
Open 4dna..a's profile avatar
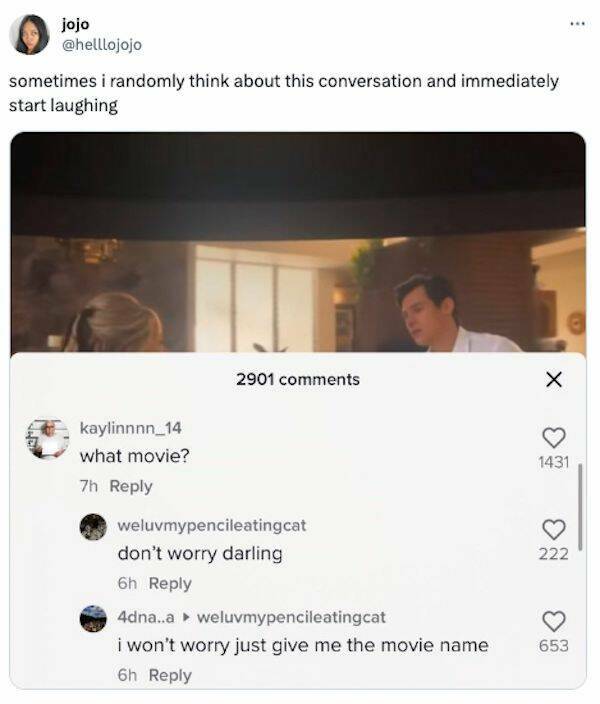(94, 618)
